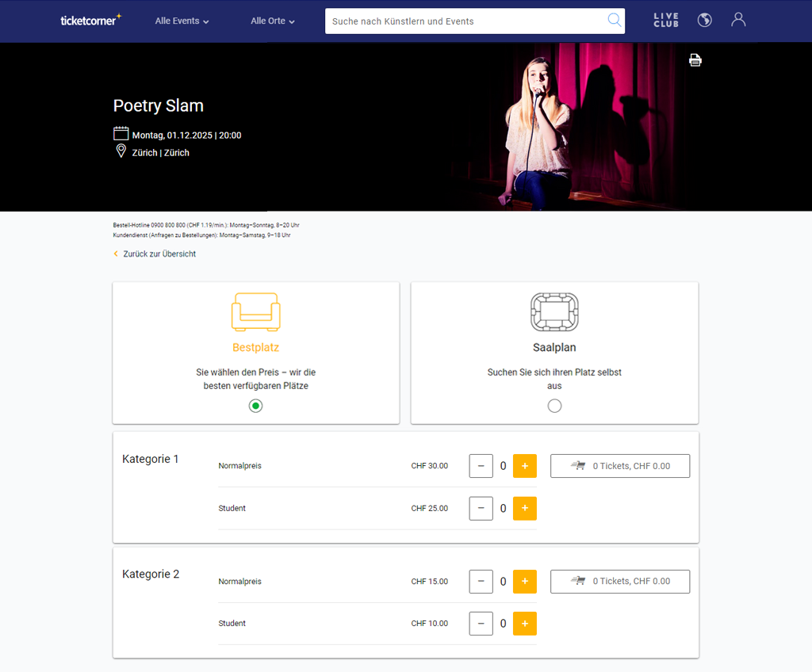The height and width of the screenshot is (672, 812).
Task: Click the CHF 30.00 price
Action: [x=429, y=466]
